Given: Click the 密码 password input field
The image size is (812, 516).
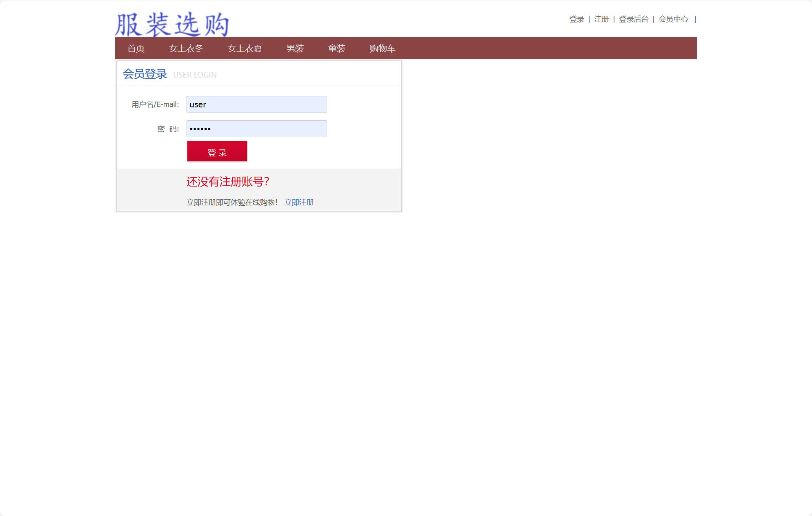Looking at the screenshot, I should [256, 129].
